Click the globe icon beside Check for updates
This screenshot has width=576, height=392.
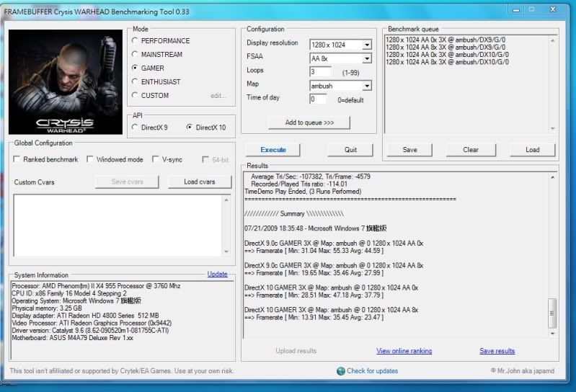click(x=340, y=371)
